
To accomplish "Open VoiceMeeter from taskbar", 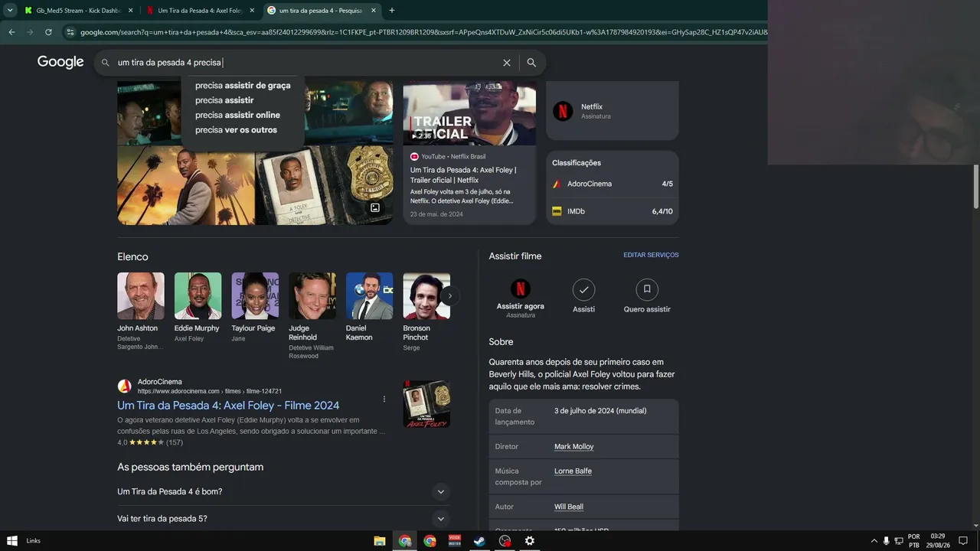I will 455,541.
